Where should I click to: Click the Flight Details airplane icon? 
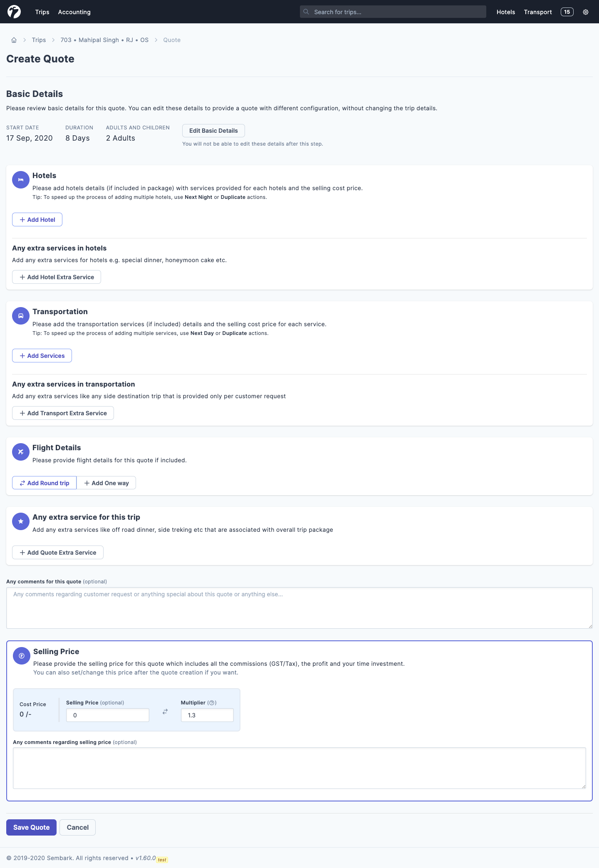(x=21, y=452)
